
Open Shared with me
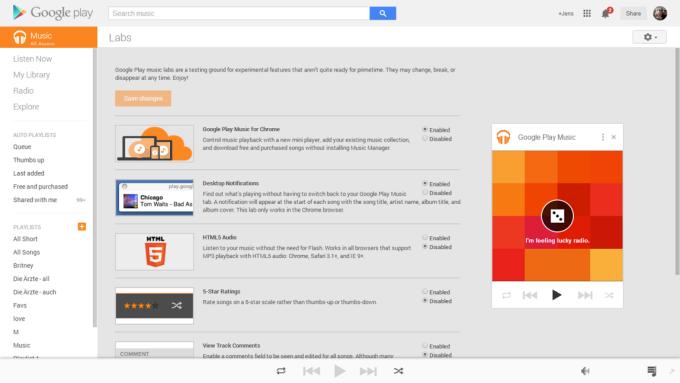[x=35, y=200]
